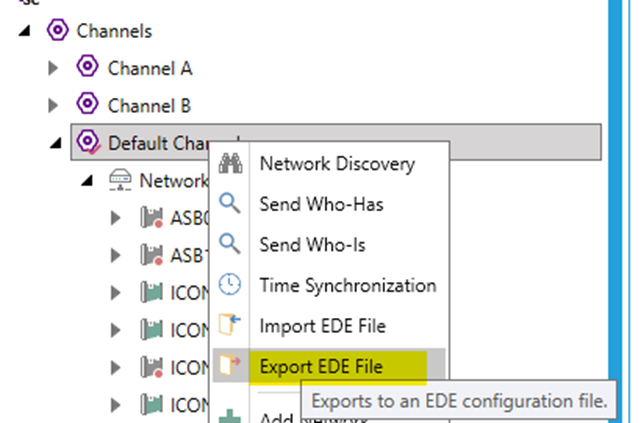The image size is (641, 423).
Task: Expand the Channel A tree node
Action: [55, 69]
